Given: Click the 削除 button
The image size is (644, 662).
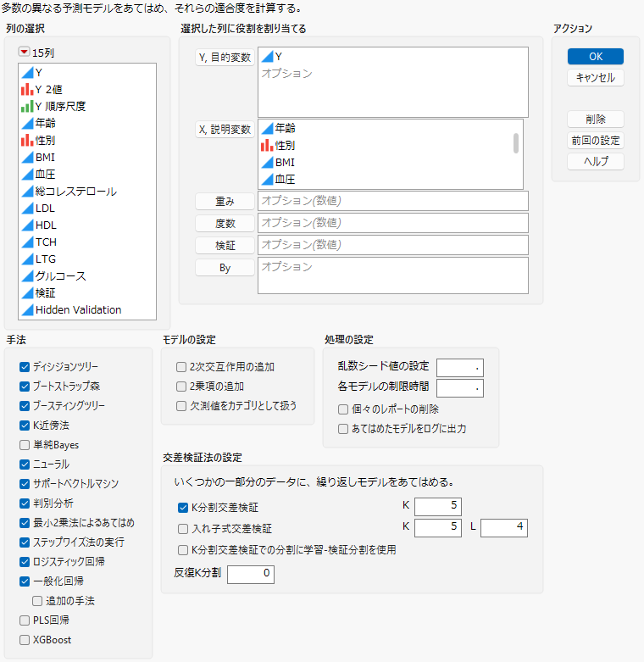Looking at the screenshot, I should coord(596,119).
